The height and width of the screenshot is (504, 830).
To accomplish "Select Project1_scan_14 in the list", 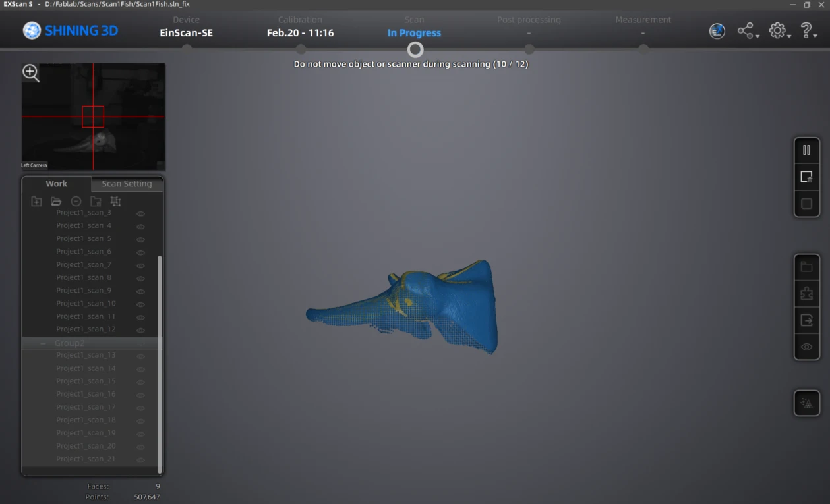I will (86, 368).
